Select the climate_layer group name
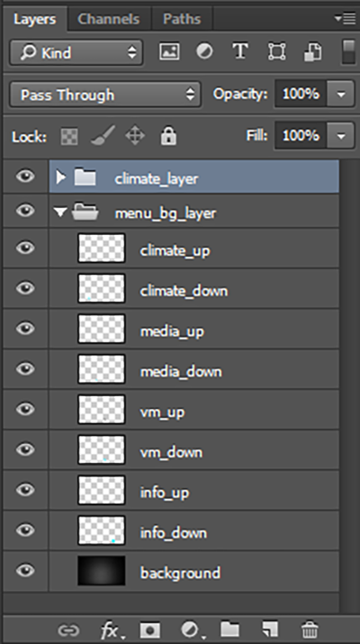Viewport: 360px width, 644px height. 157,178
